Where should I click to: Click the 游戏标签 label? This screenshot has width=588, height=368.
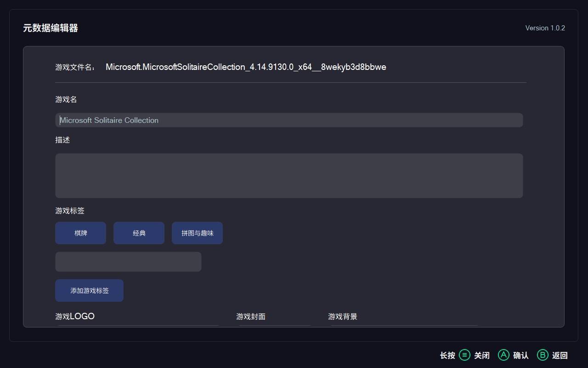pos(70,211)
